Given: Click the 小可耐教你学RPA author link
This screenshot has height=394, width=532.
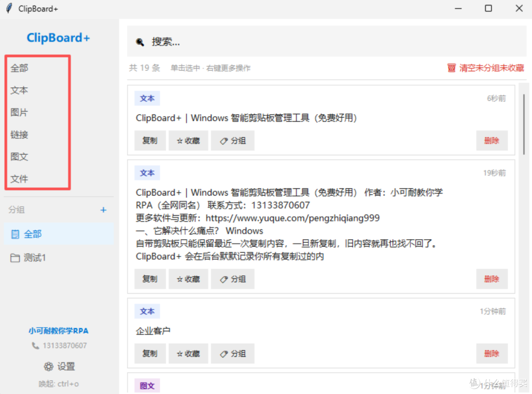Looking at the screenshot, I should 58,331.
